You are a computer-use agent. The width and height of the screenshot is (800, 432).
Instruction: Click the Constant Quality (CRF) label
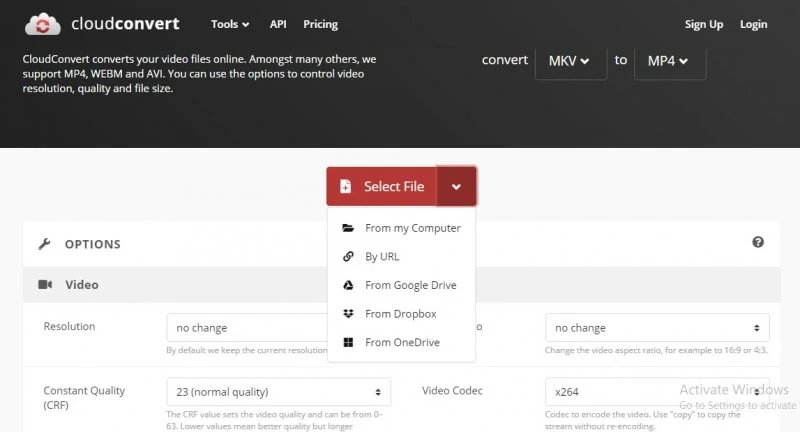point(84,397)
